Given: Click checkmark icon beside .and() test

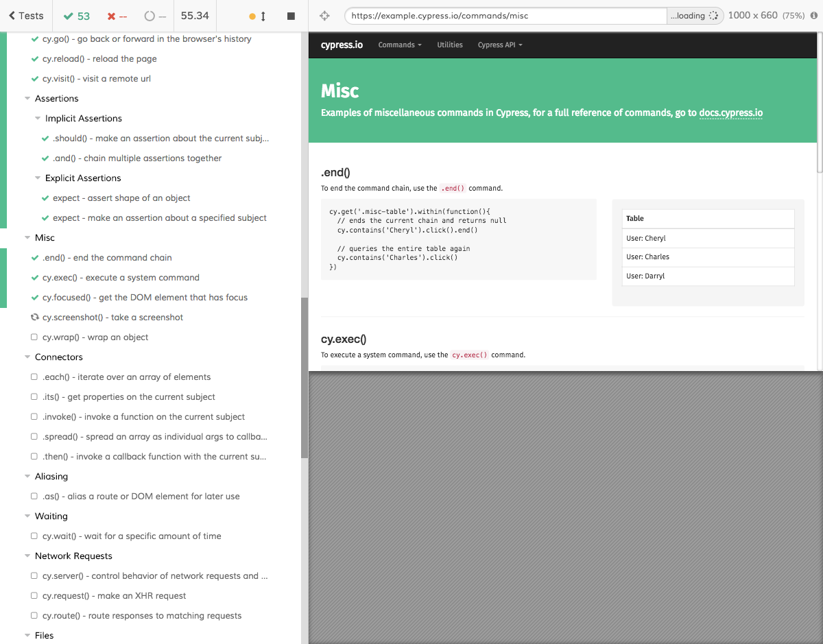Looking at the screenshot, I should tap(45, 158).
